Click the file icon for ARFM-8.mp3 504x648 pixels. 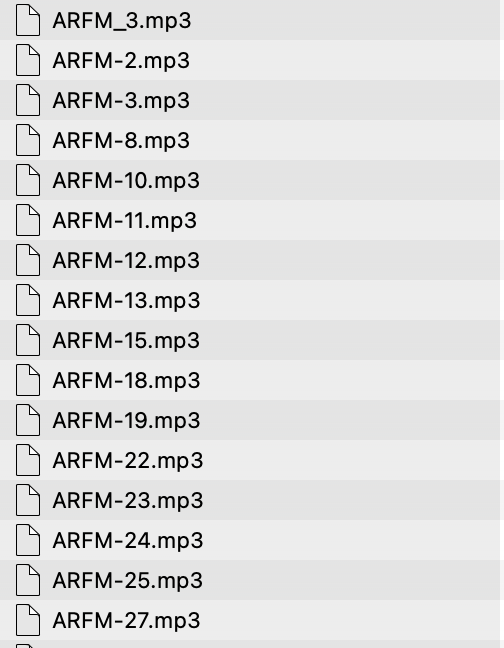28,140
